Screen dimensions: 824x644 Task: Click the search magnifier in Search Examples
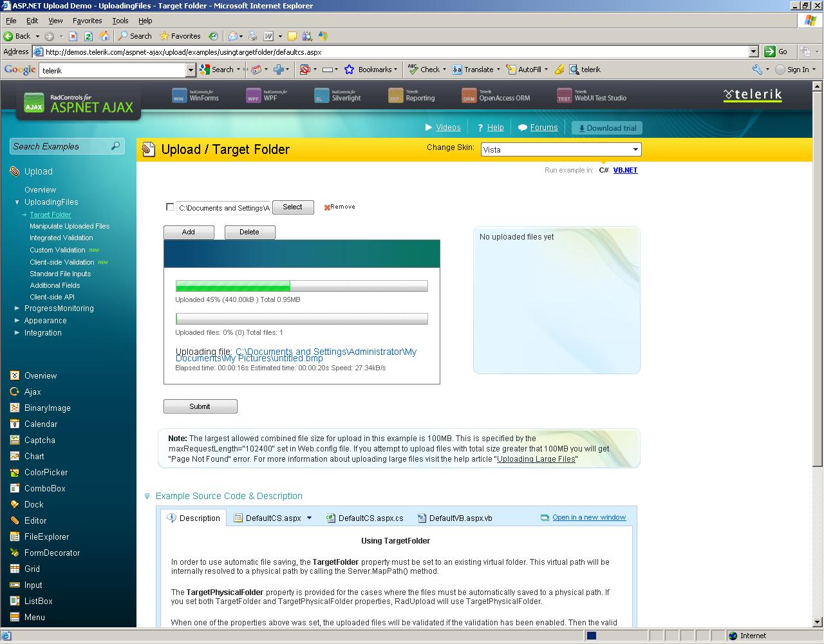pos(115,146)
